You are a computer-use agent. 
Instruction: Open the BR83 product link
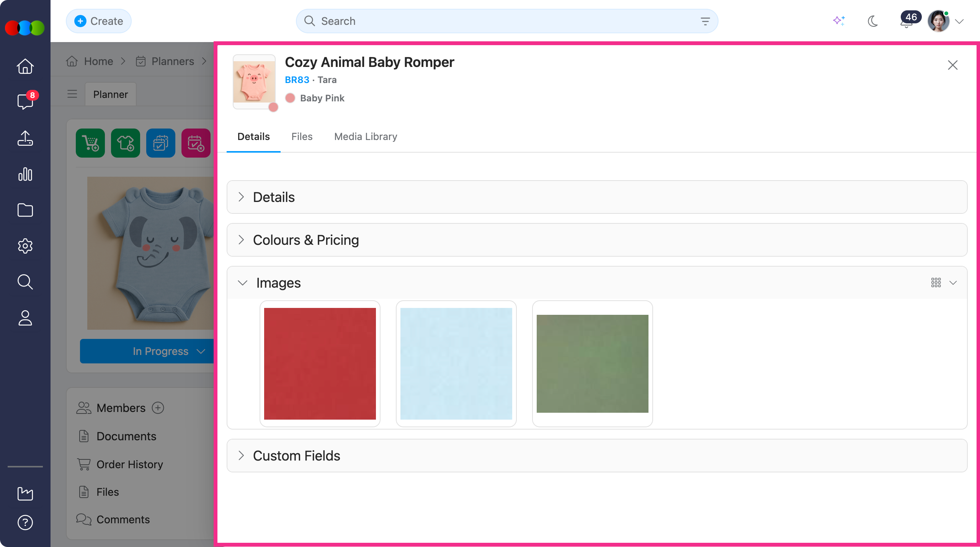point(297,80)
